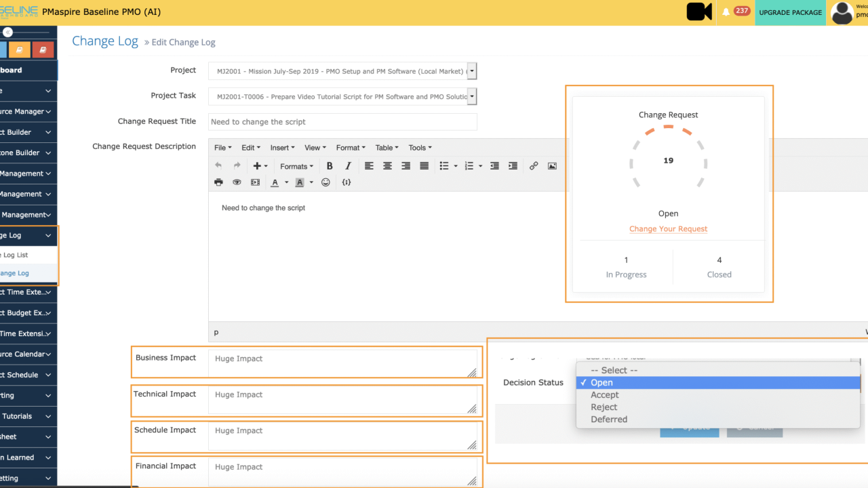Click the orange book icon in sidebar
The width and height of the screenshot is (868, 488).
pyautogui.click(x=20, y=49)
